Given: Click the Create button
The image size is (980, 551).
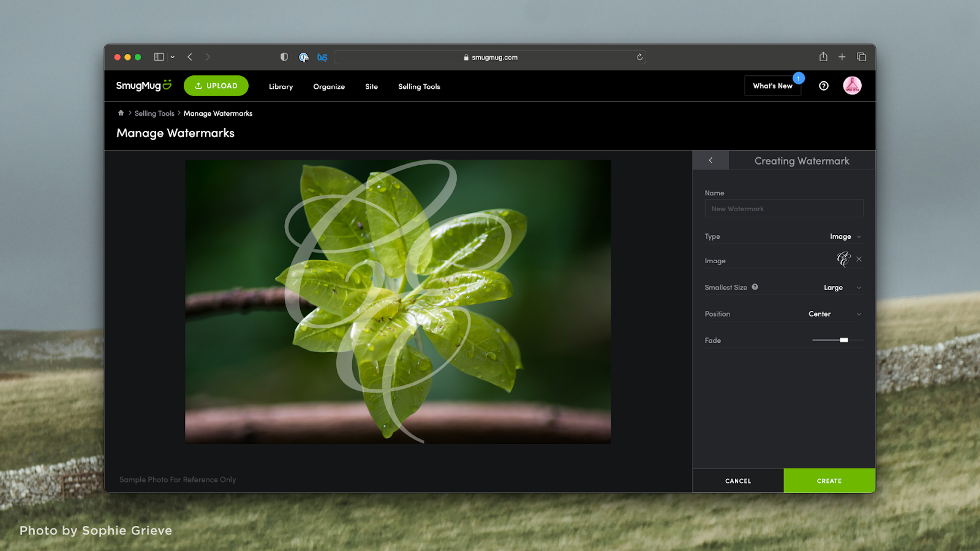Looking at the screenshot, I should pyautogui.click(x=829, y=481).
